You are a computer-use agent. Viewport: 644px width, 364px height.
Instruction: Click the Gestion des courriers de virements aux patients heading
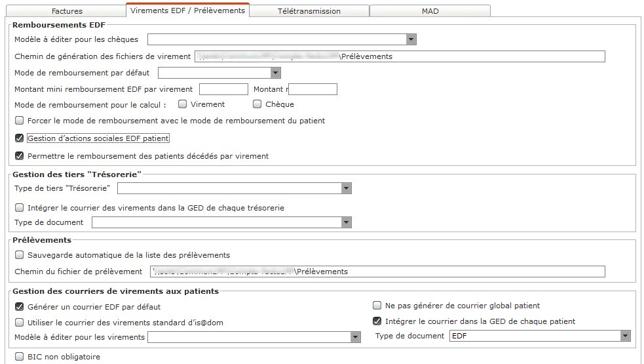point(115,291)
